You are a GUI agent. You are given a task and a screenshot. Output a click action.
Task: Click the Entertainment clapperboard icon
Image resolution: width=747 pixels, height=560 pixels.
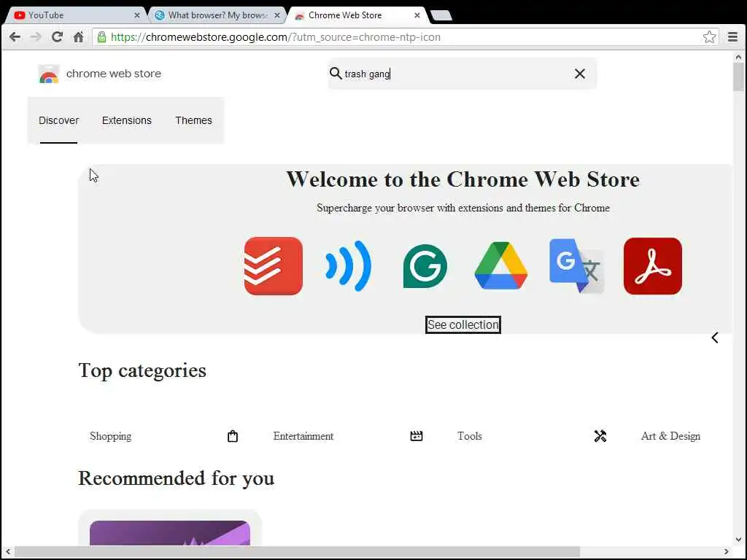(x=417, y=436)
